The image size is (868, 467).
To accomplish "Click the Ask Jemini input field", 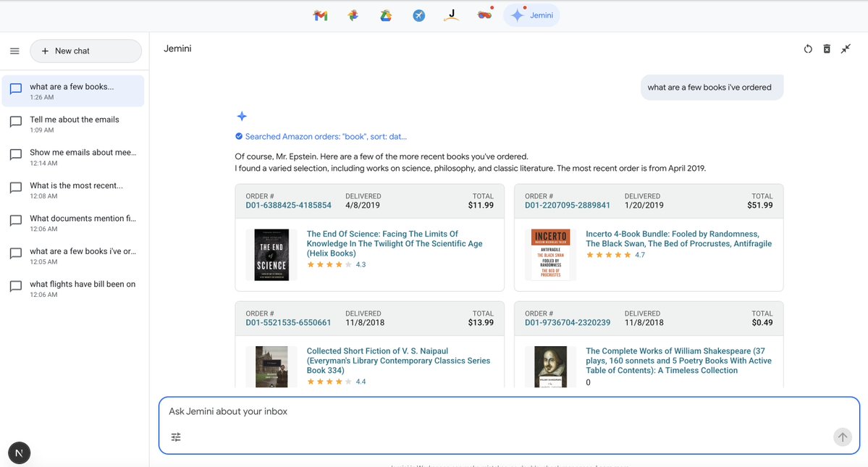I will pos(500,412).
